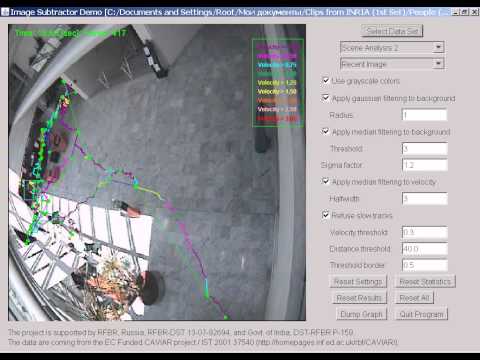Click the RFBR project support text line

(180, 332)
